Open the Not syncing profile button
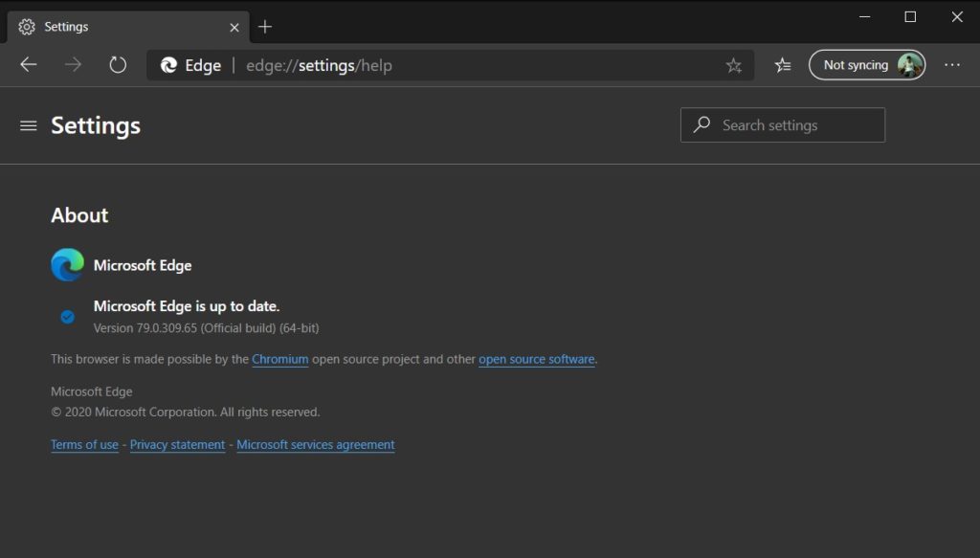 pyautogui.click(x=866, y=64)
